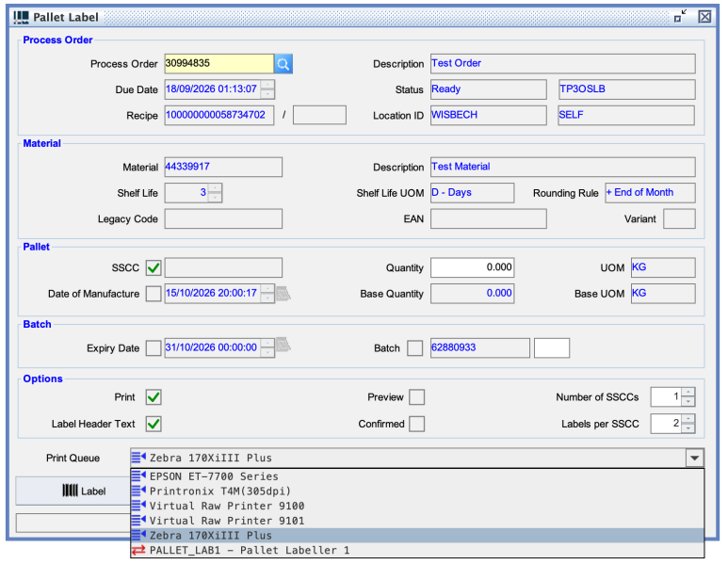This screenshot has height=564, width=728.
Task: Uncheck the Print option checkbox
Action: pos(154,397)
